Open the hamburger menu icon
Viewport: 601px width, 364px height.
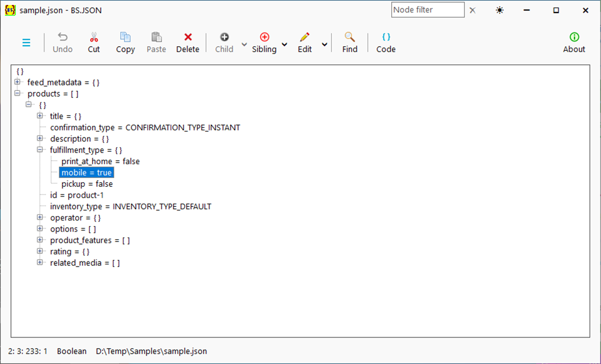click(26, 43)
